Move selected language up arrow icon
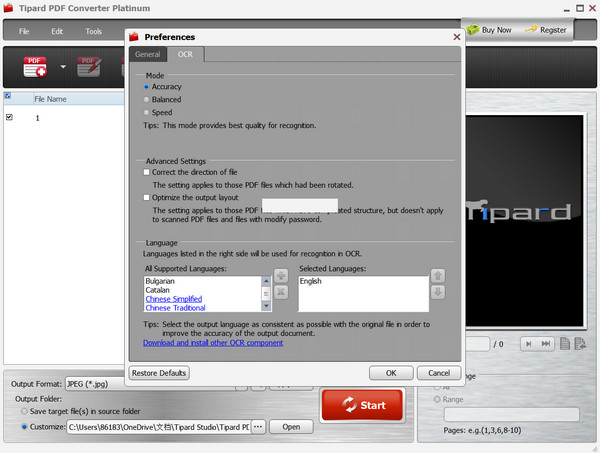 (438, 275)
